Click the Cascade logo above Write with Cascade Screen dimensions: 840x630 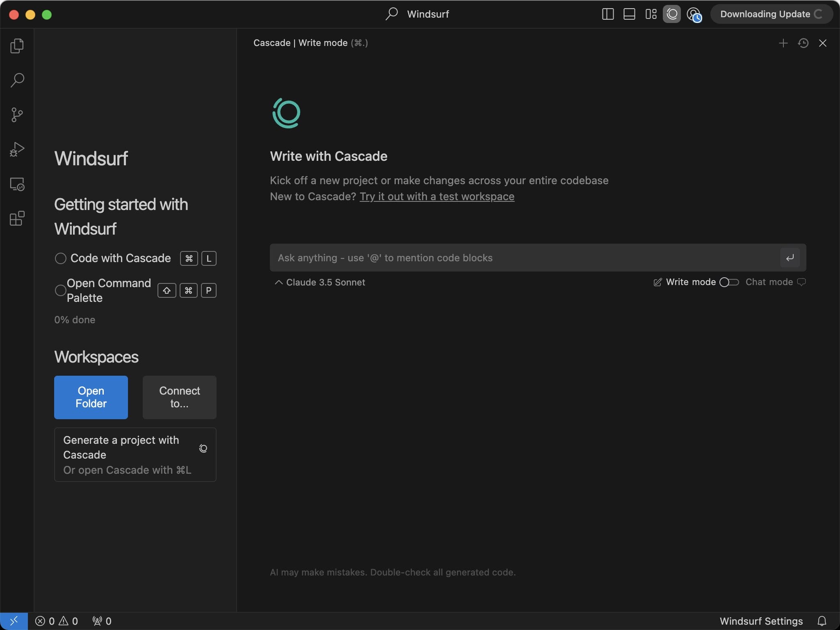(x=286, y=113)
